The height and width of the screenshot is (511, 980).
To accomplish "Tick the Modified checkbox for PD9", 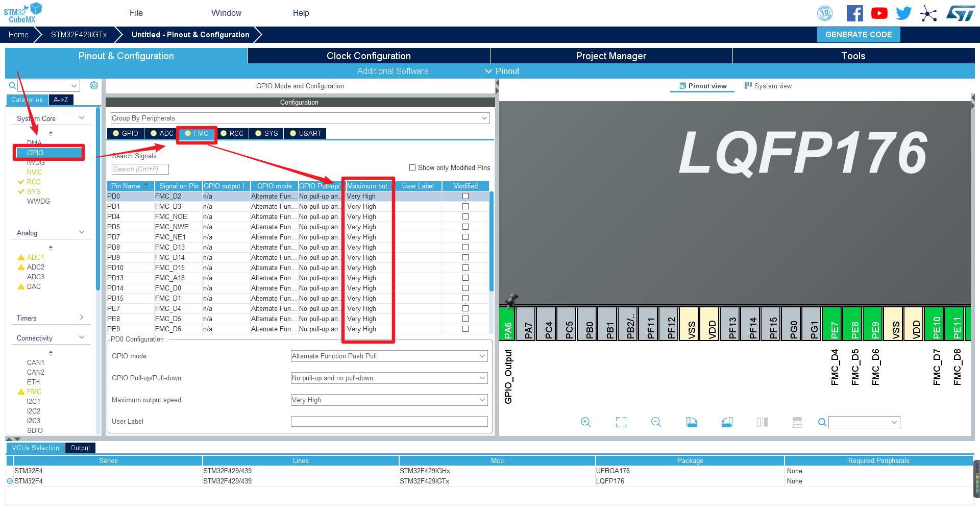I will (x=465, y=257).
